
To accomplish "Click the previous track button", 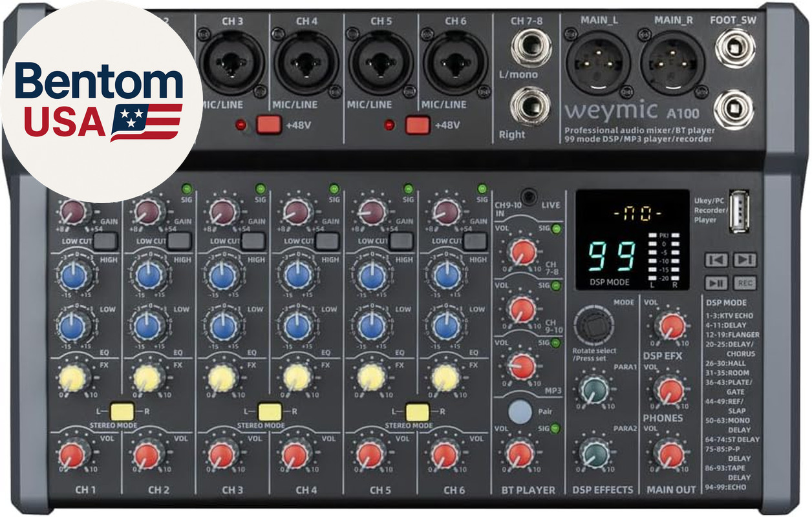I will tap(716, 260).
